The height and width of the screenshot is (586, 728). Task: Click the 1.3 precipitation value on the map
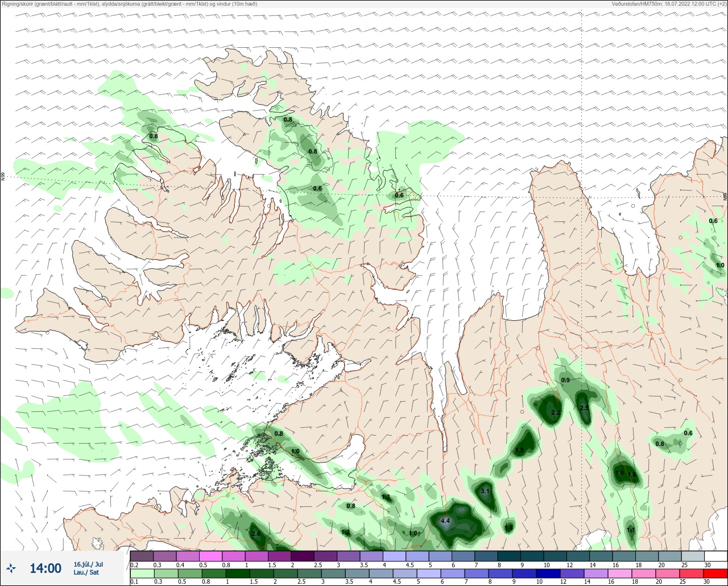point(386,497)
